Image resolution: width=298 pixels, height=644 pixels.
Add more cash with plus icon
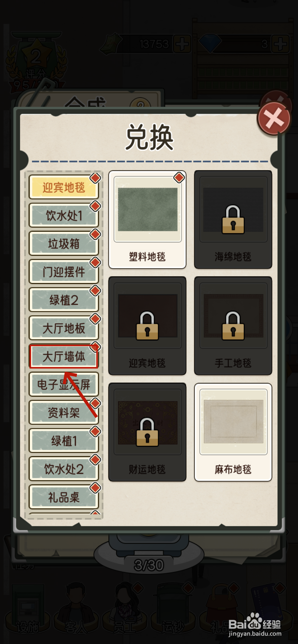(x=182, y=44)
